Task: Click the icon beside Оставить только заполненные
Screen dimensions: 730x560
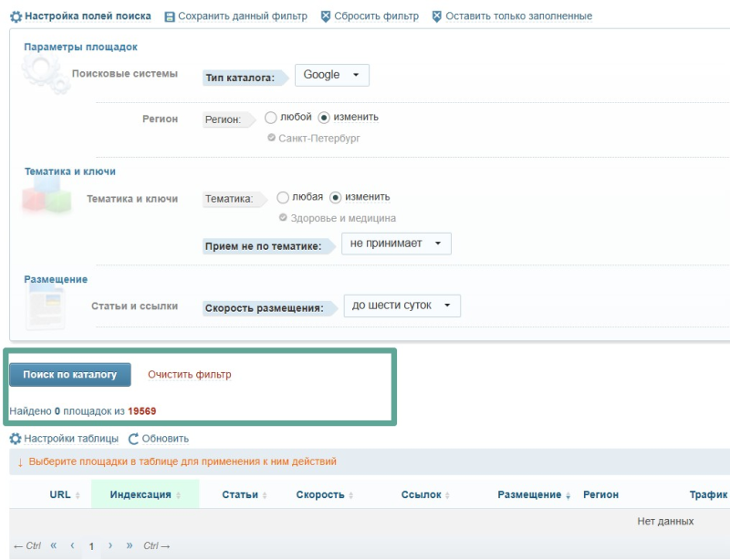Action: click(436, 16)
